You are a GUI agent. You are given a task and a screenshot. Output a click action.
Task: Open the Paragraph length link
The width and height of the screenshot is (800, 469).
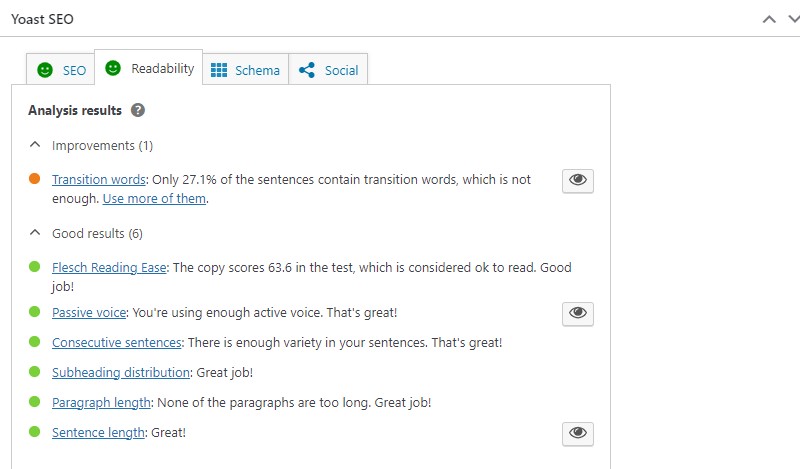[x=102, y=402]
